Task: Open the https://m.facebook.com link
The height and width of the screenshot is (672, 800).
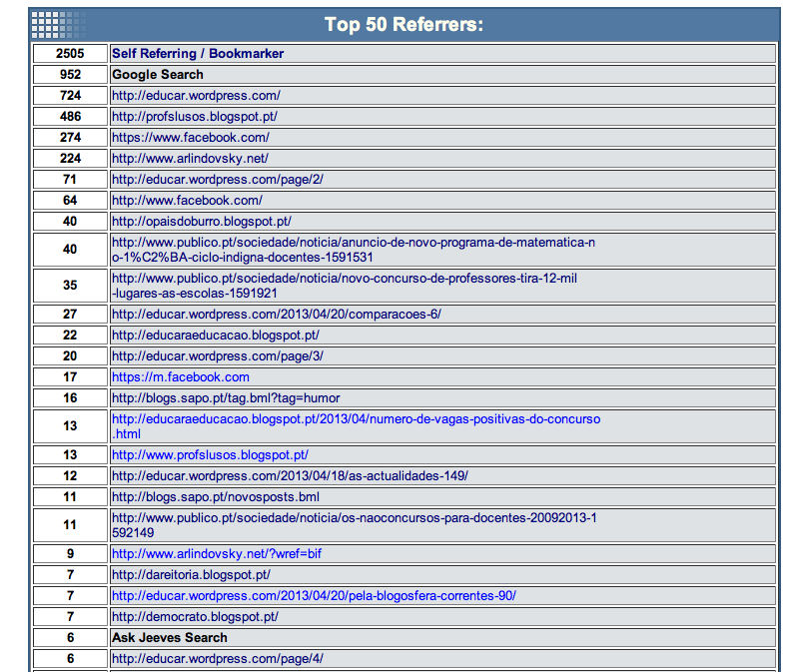Action: 181,377
